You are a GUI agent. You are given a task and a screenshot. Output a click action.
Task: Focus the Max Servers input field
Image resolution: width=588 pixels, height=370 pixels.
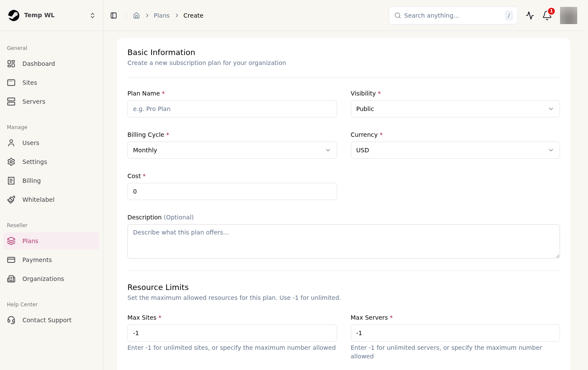coord(455,333)
